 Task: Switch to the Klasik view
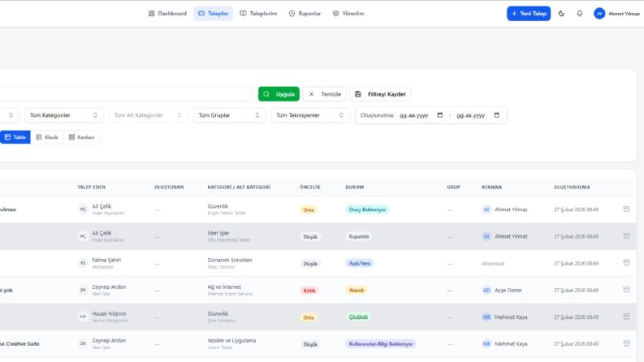[x=47, y=137]
